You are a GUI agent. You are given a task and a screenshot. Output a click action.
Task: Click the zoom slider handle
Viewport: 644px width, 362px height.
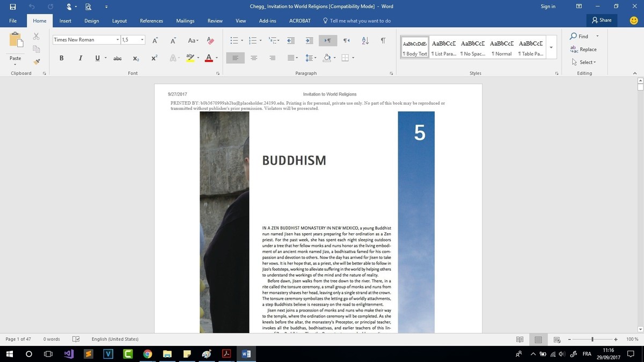tap(592, 339)
